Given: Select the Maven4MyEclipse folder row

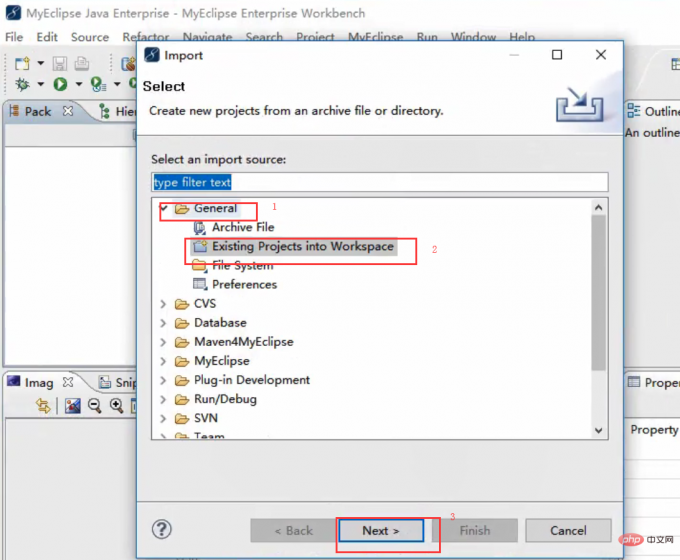Looking at the screenshot, I should pos(244,342).
